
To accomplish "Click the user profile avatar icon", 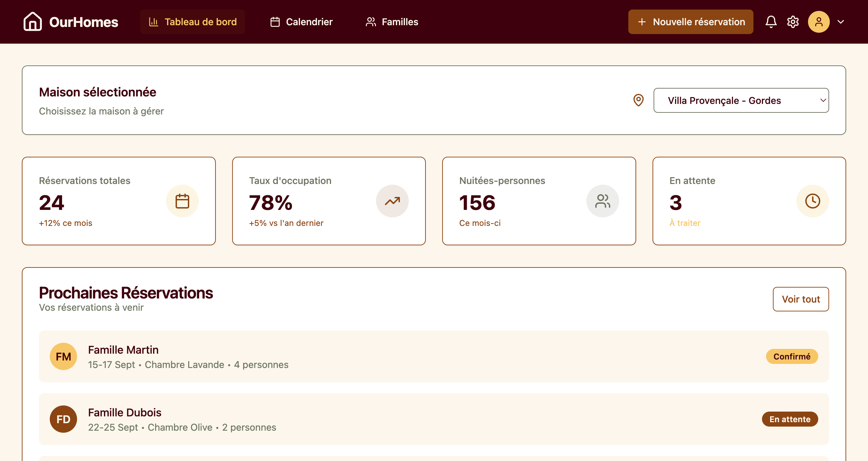I will [819, 22].
